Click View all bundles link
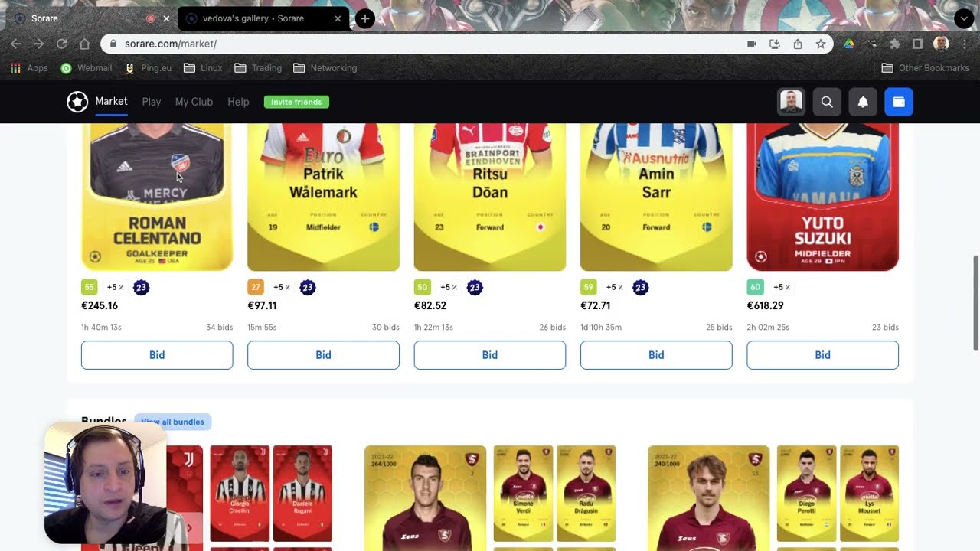 pyautogui.click(x=172, y=422)
